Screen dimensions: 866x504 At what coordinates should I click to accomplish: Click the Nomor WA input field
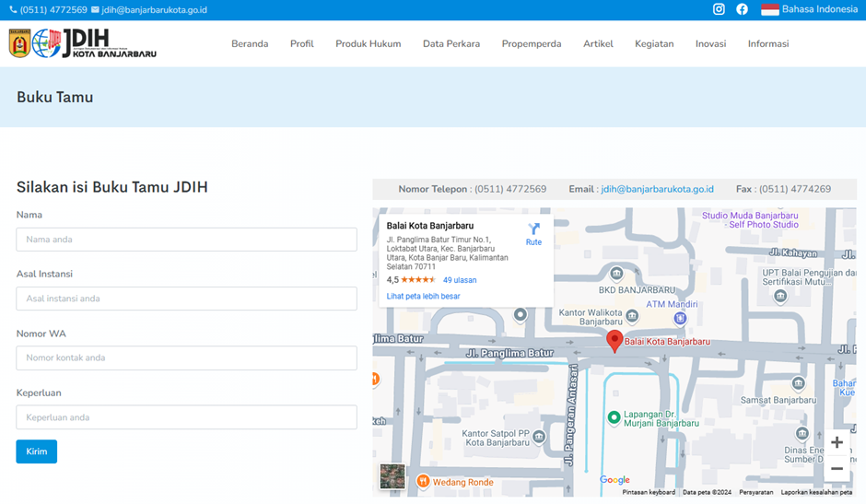tap(186, 358)
